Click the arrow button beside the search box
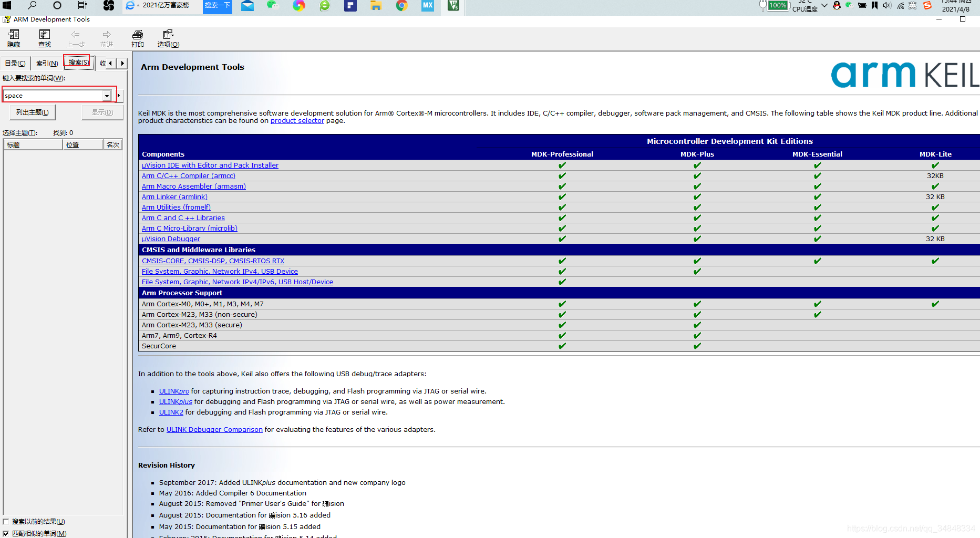 [119, 96]
